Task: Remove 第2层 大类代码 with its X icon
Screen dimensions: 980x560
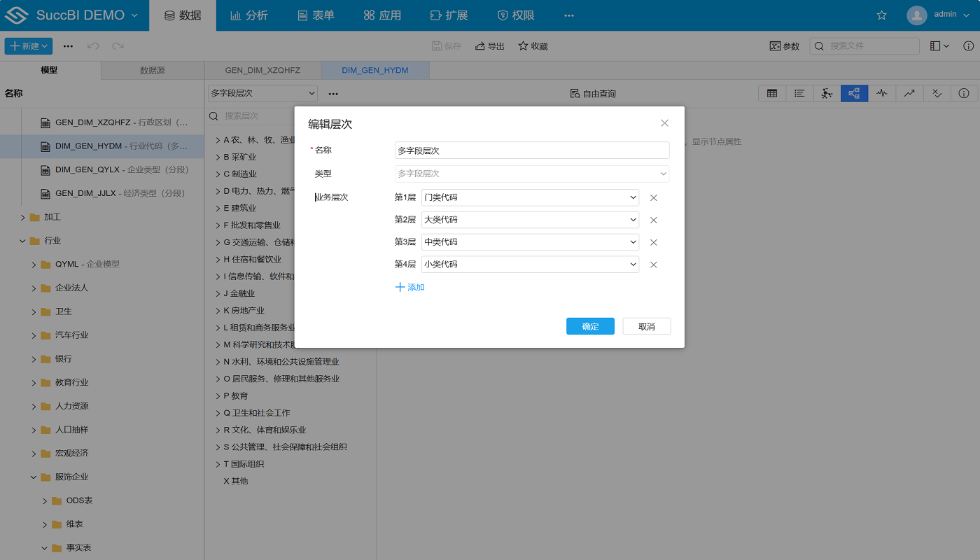Action: [653, 220]
